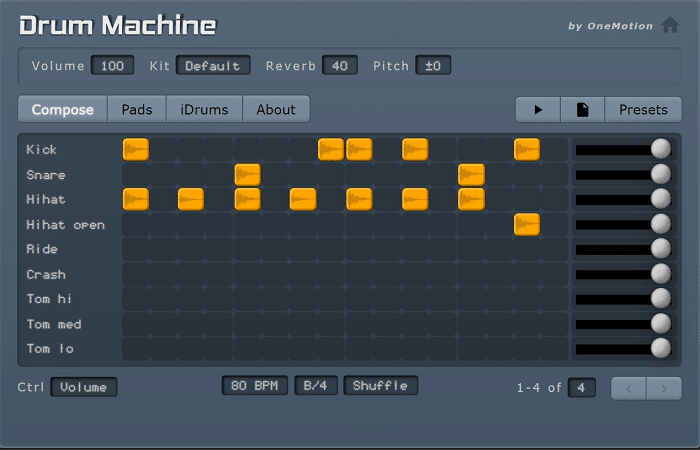The height and width of the screenshot is (450, 700).
Task: Click the Snare row volume slider knob
Action: click(661, 174)
